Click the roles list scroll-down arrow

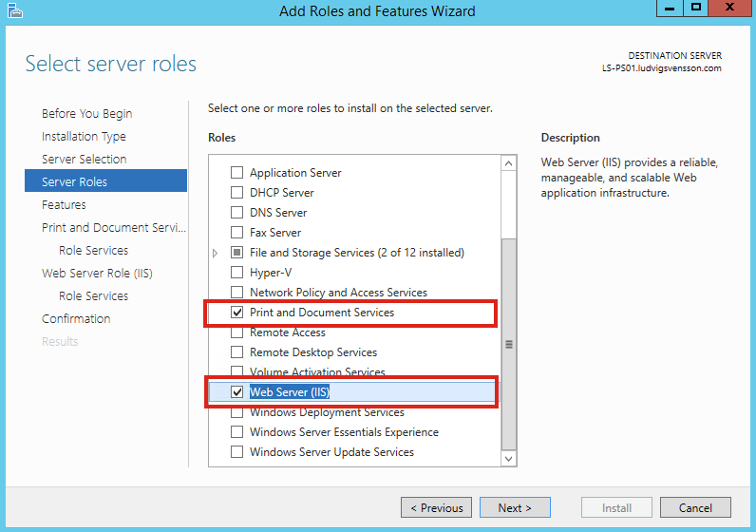[508, 458]
